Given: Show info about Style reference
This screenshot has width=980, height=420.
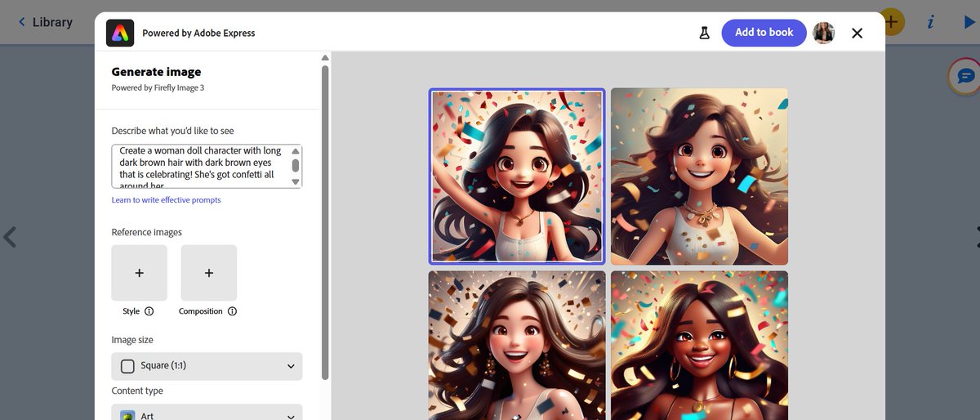Looking at the screenshot, I should pos(149,311).
